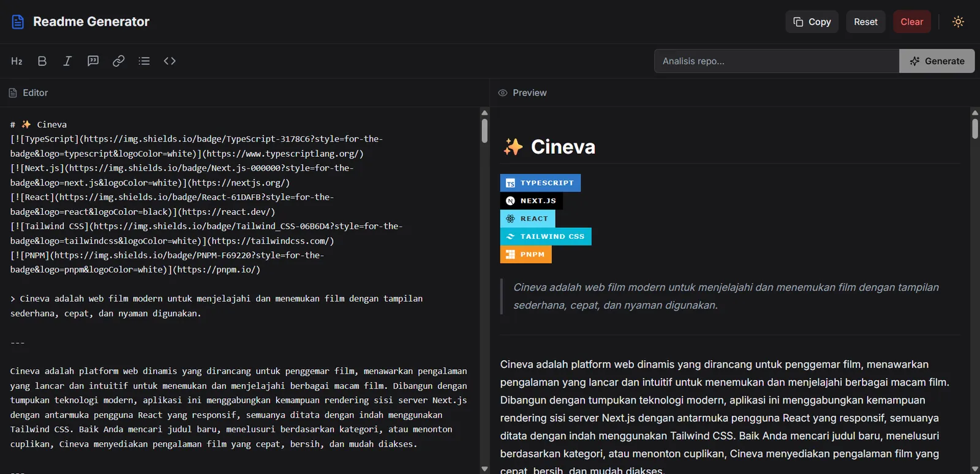This screenshot has height=474, width=980.
Task: Copy the readme content
Action: [812, 22]
